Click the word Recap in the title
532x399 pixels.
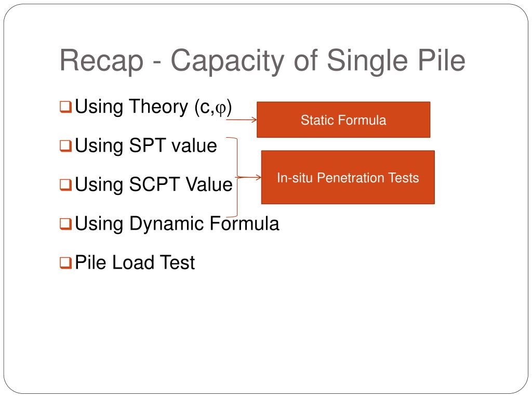[101, 62]
